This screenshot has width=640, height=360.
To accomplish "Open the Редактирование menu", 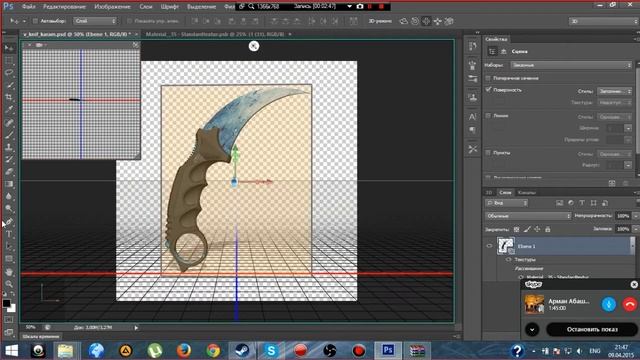I will (64, 7).
